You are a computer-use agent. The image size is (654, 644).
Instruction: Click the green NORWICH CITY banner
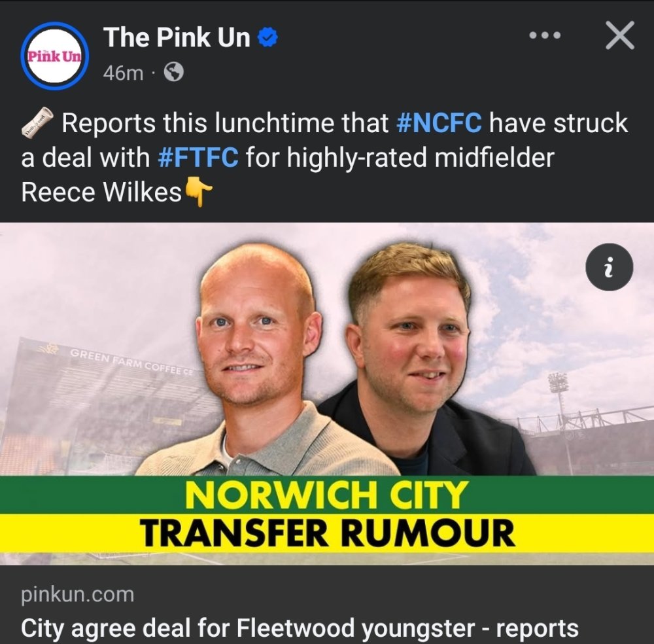[x=327, y=495]
